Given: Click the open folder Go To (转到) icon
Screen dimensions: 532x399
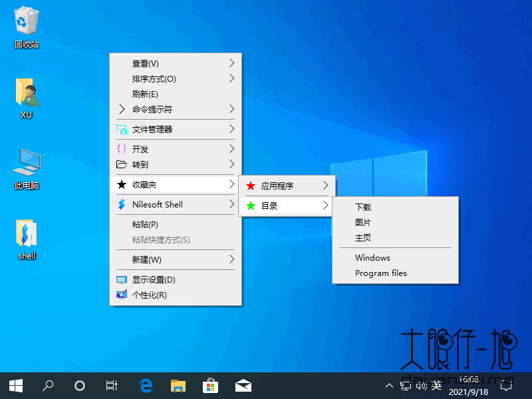Looking at the screenshot, I should pyautogui.click(x=122, y=164).
